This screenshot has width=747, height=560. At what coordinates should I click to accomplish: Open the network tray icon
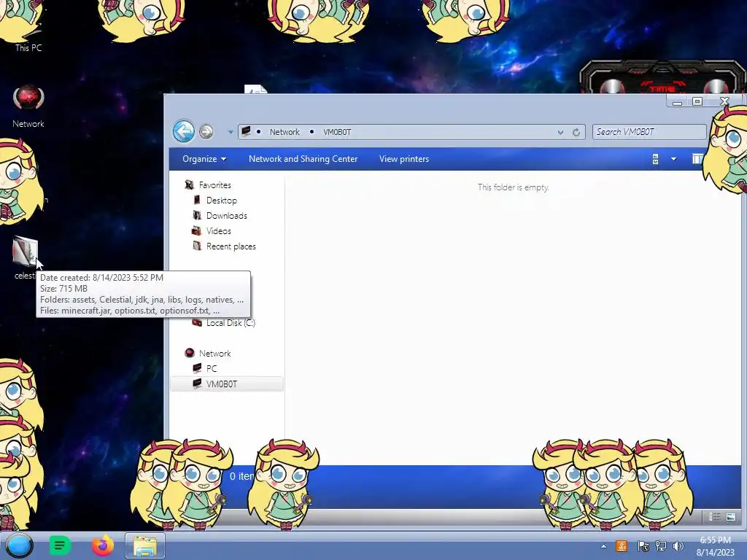point(661,546)
